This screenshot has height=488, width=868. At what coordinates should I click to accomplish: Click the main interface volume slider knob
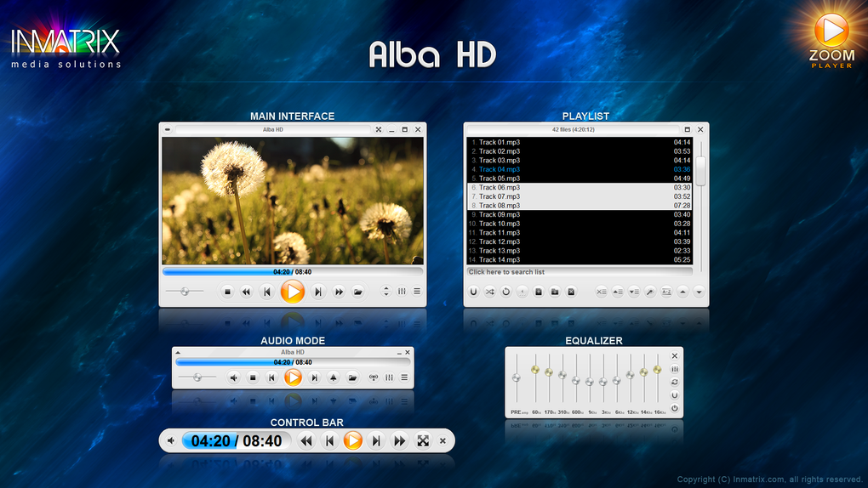(185, 292)
